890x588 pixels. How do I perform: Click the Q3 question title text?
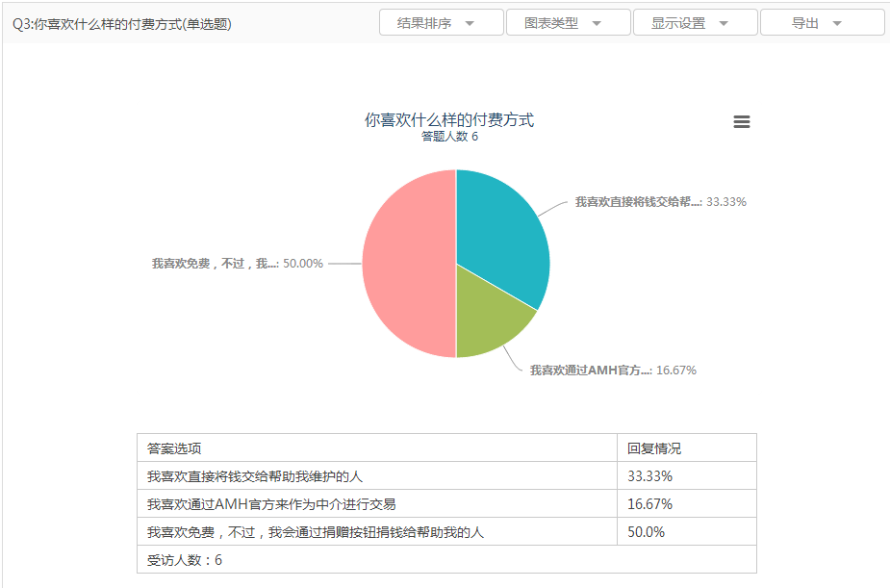coord(122,24)
